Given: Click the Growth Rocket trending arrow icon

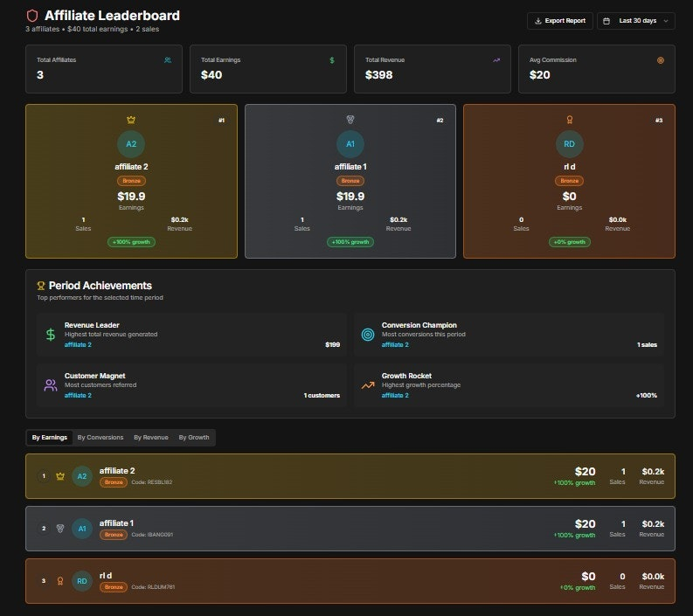Looking at the screenshot, I should click(x=368, y=384).
